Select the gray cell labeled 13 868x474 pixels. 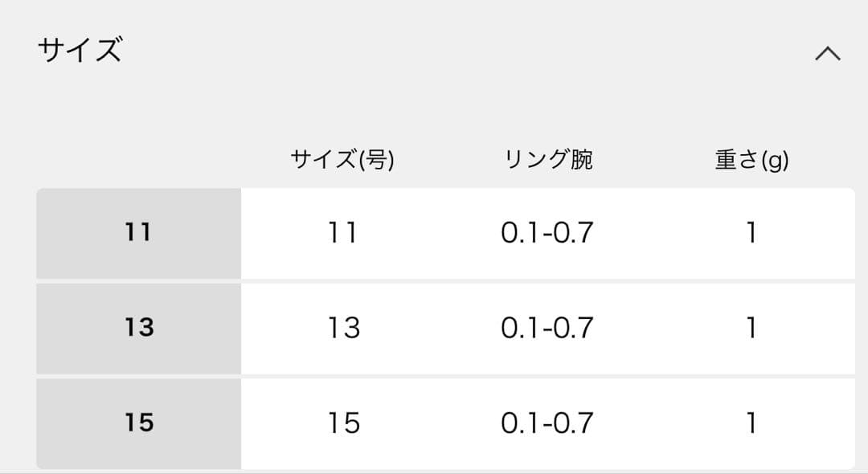click(x=138, y=328)
